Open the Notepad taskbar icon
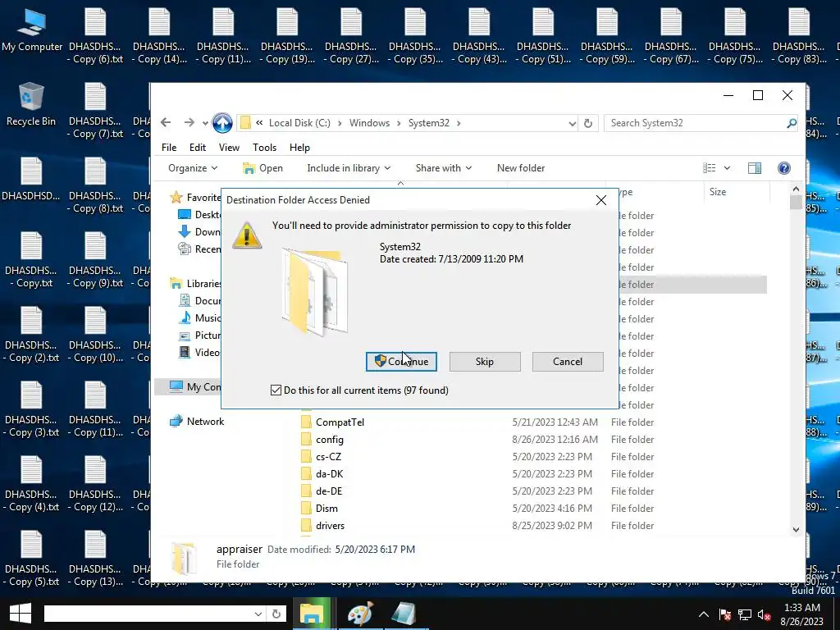Screen dimensions: 840x630 point(404,614)
